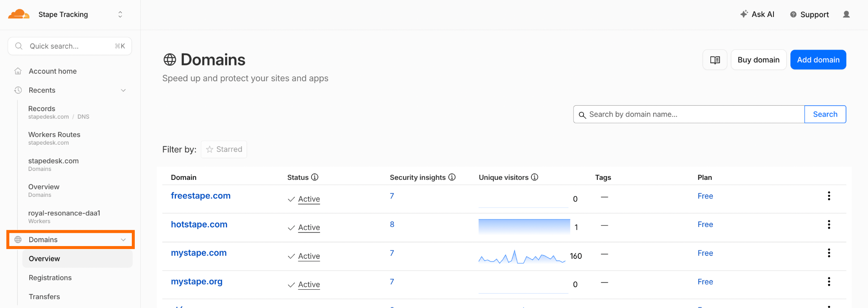Viewport: 868px width, 308px height.
Task: Open the recent stapedesk.com Domains entry
Action: (53, 165)
